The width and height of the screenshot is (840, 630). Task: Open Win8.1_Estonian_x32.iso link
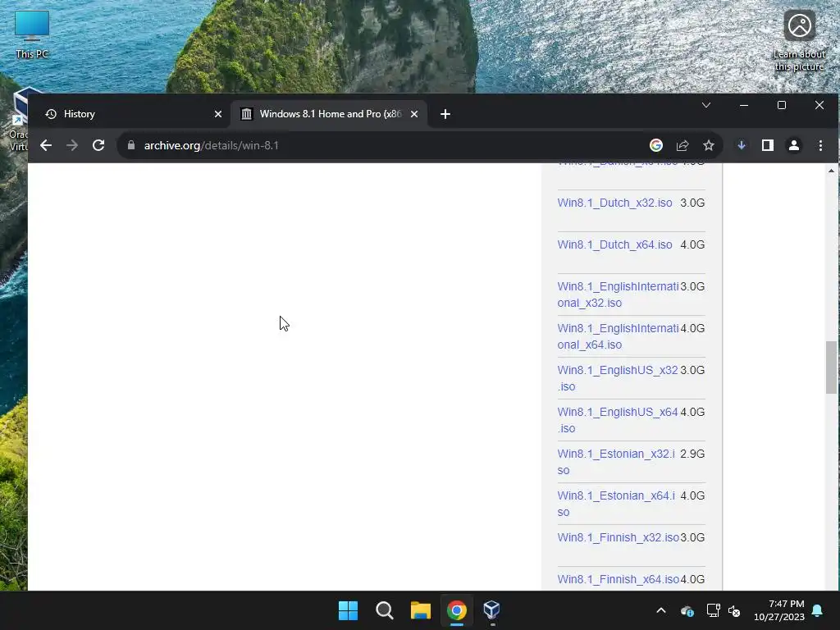point(616,462)
